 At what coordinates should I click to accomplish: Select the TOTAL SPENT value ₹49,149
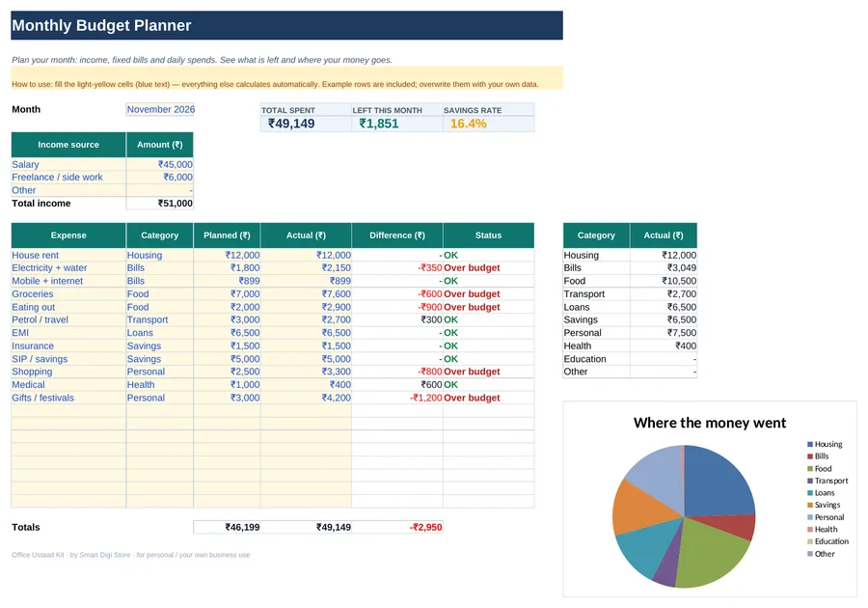point(306,124)
